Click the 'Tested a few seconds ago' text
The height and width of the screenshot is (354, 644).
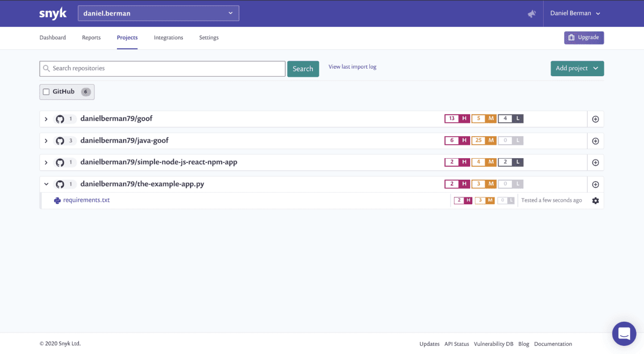tap(552, 201)
